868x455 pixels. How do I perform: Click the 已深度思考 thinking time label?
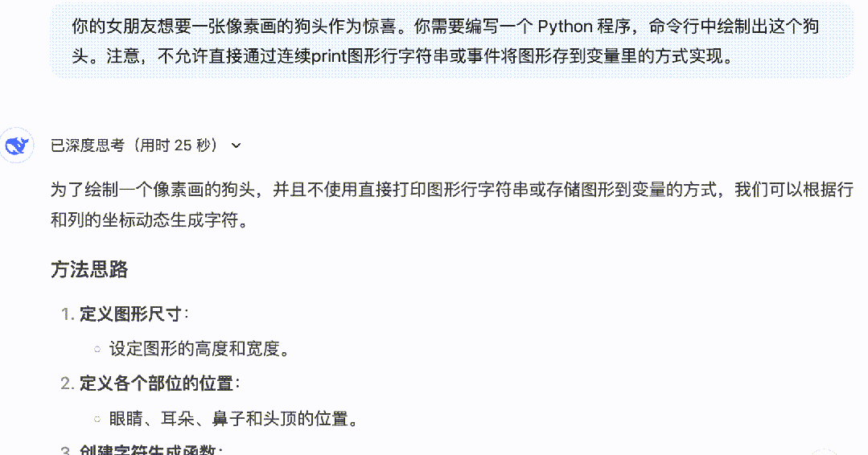point(134,146)
